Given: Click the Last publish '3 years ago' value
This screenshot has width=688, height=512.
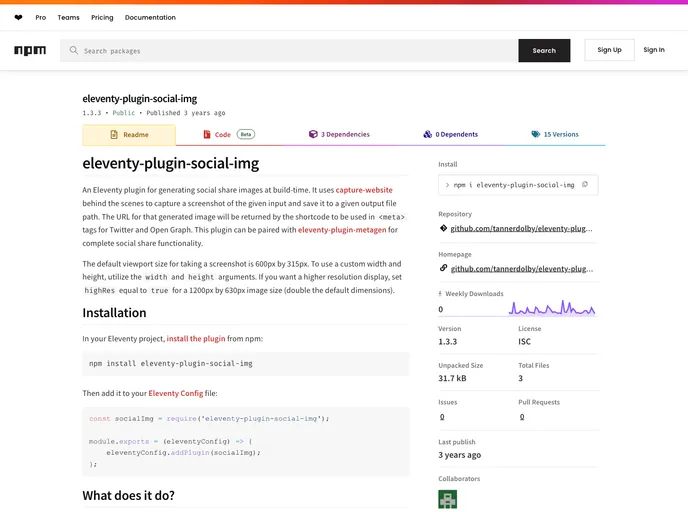Looking at the screenshot, I should tap(459, 455).
